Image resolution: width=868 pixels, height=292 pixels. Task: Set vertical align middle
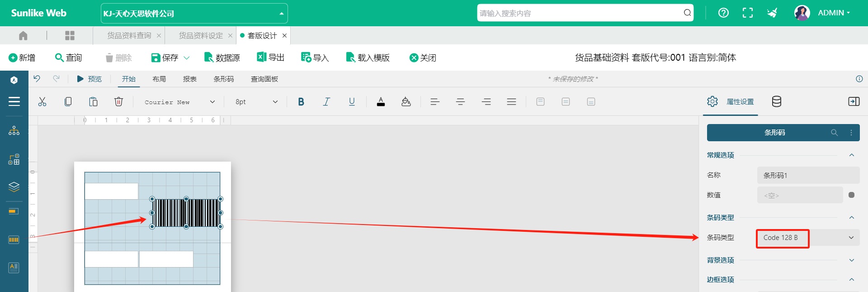pyautogui.click(x=566, y=102)
